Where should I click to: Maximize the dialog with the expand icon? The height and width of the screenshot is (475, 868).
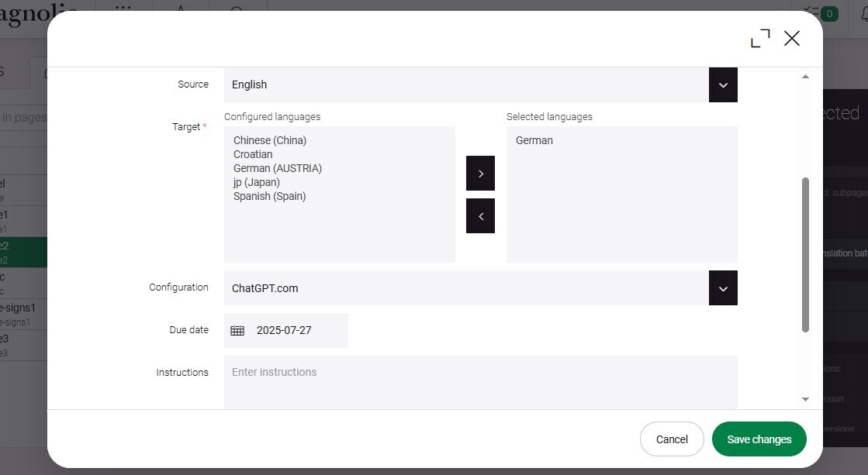[760, 39]
